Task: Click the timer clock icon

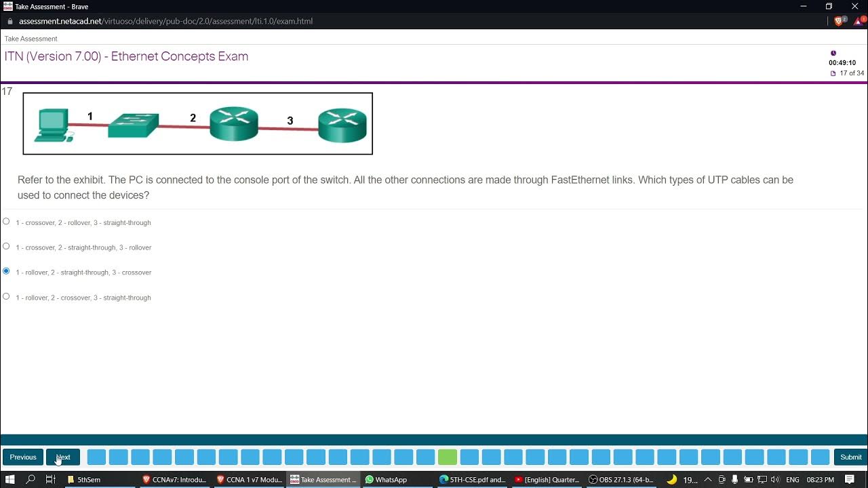Action: coord(833,53)
